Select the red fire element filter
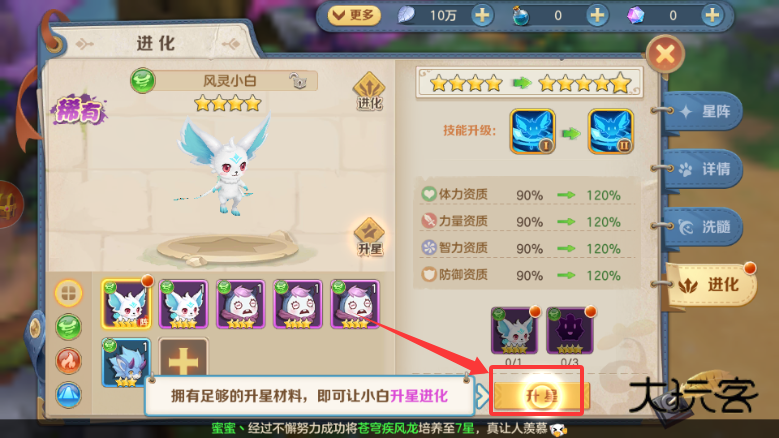 pos(69,361)
